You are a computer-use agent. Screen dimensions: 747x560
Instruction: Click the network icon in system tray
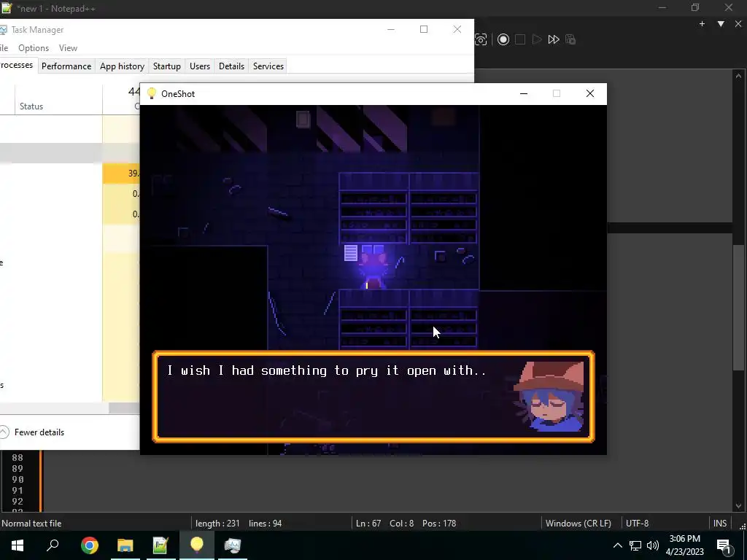click(635, 545)
